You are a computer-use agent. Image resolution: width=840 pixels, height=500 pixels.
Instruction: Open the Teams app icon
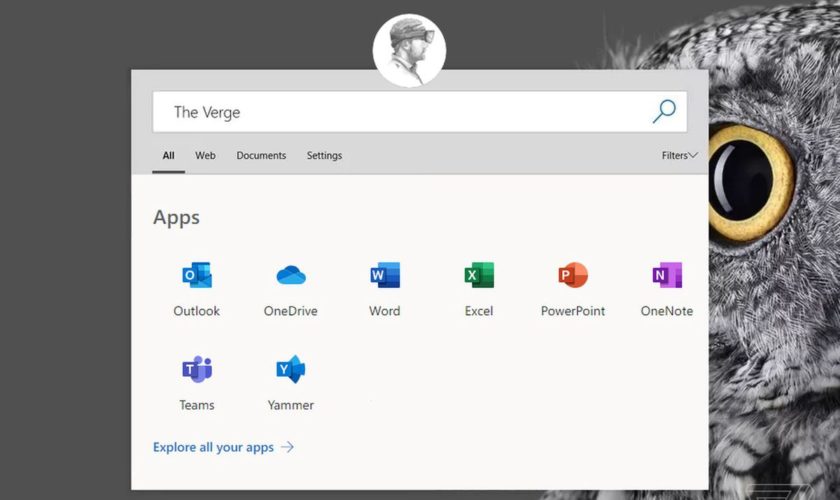pyautogui.click(x=197, y=370)
